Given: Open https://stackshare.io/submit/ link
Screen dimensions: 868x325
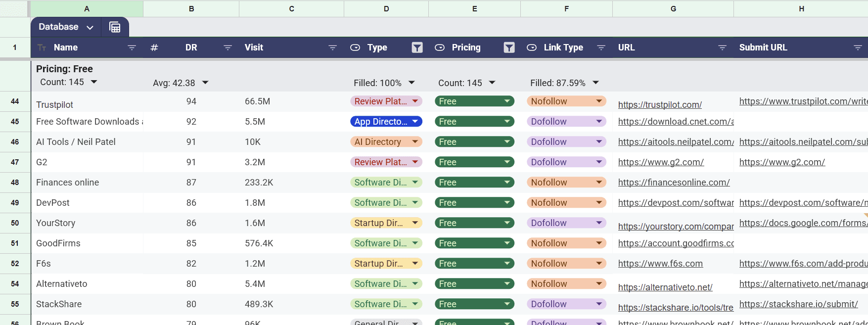Looking at the screenshot, I should tap(798, 304).
